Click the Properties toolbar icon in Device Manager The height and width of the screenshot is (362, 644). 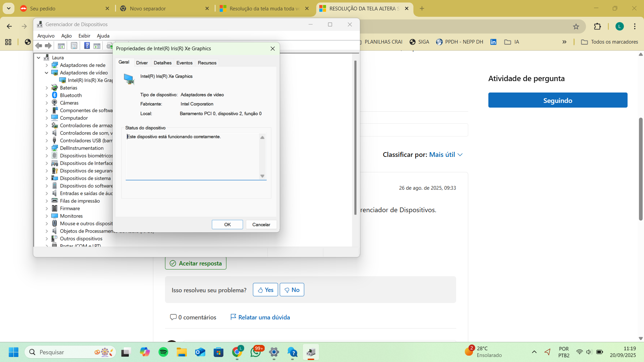pos(74,46)
